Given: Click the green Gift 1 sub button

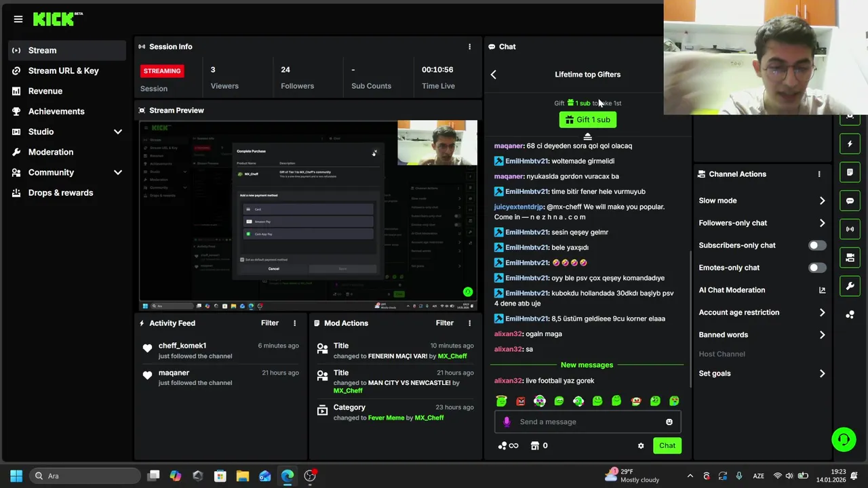Looking at the screenshot, I should pyautogui.click(x=588, y=120).
